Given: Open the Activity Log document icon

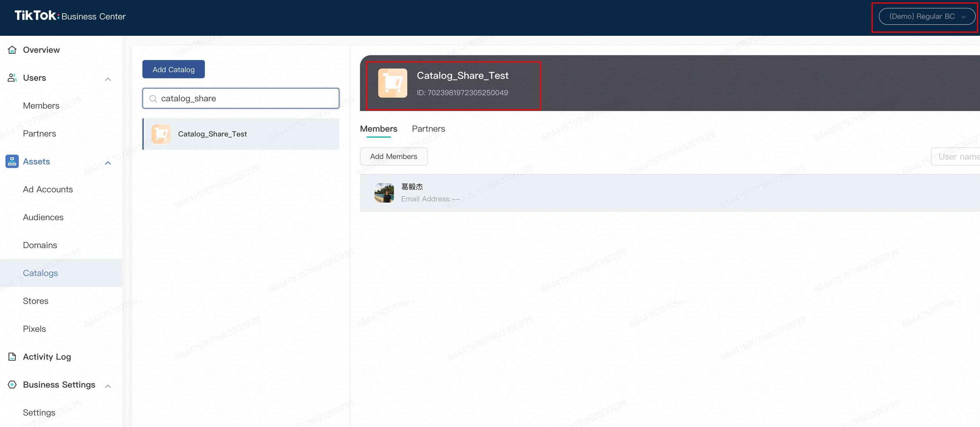Looking at the screenshot, I should tap(12, 357).
